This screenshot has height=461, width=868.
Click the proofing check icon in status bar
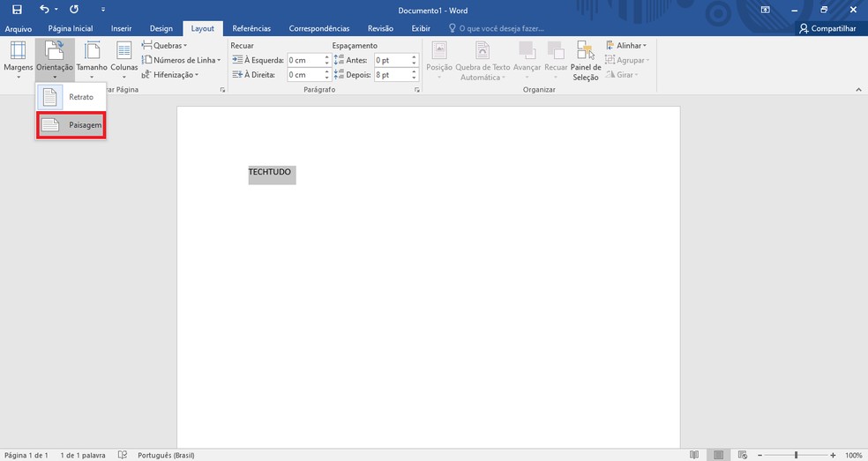click(x=123, y=455)
